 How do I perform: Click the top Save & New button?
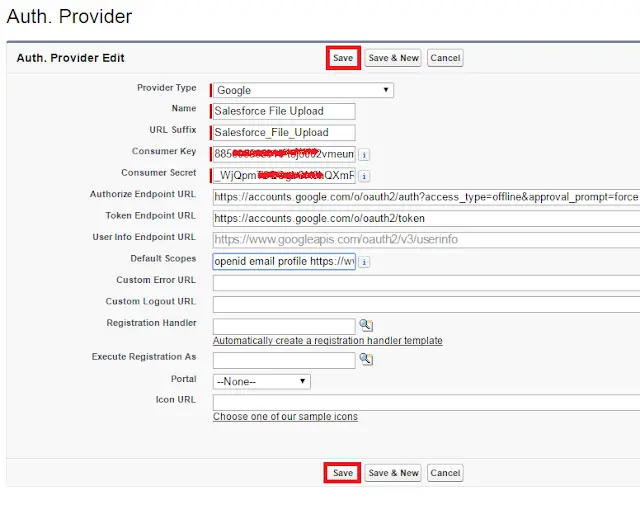click(393, 58)
